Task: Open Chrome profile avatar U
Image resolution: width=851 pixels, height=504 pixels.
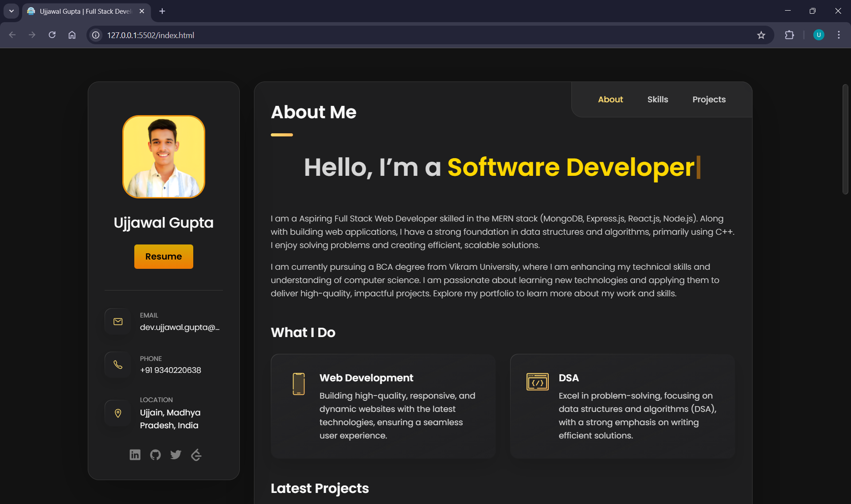Action: pos(819,35)
